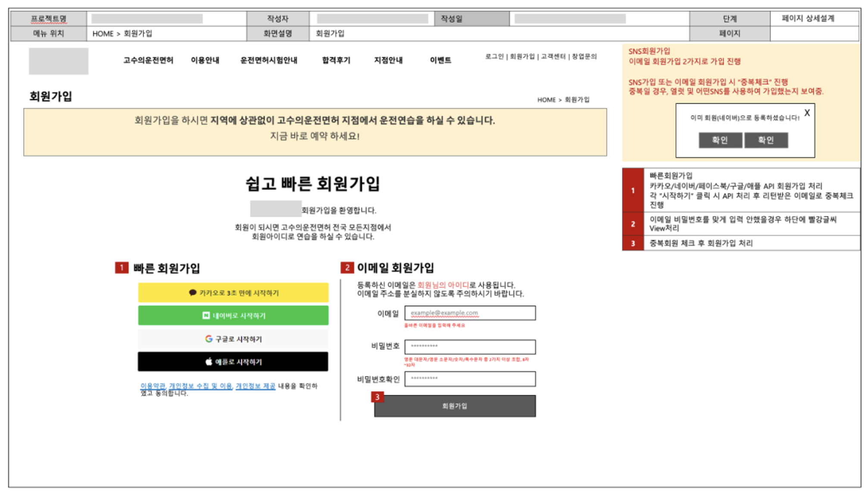Open the 이용약관 terms link

pos(153,386)
